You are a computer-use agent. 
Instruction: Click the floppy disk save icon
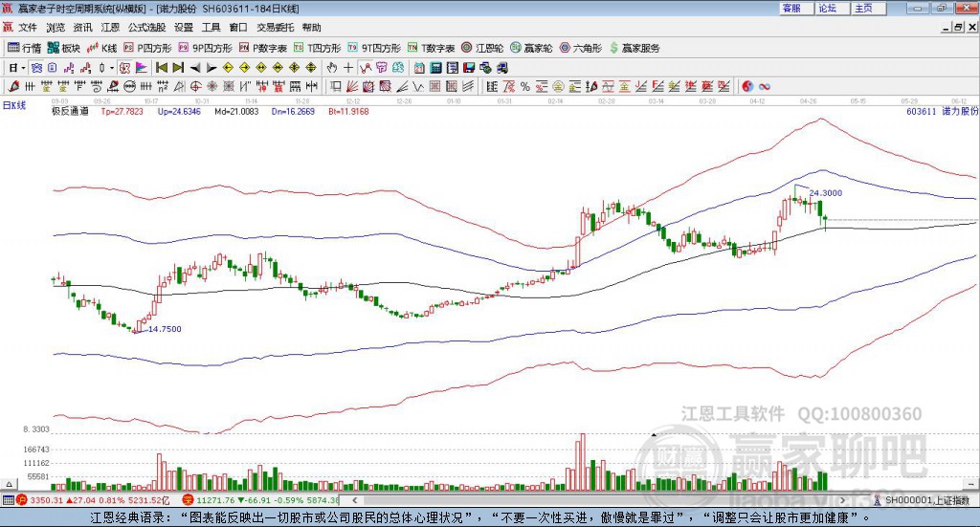click(469, 68)
